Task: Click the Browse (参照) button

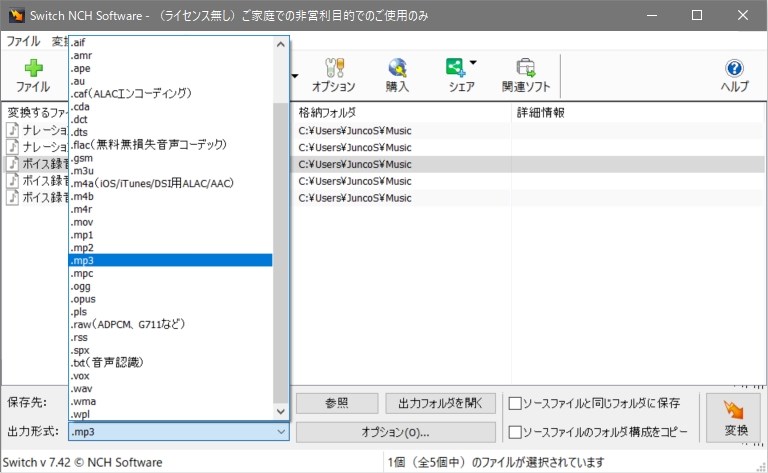Action: (x=337, y=403)
